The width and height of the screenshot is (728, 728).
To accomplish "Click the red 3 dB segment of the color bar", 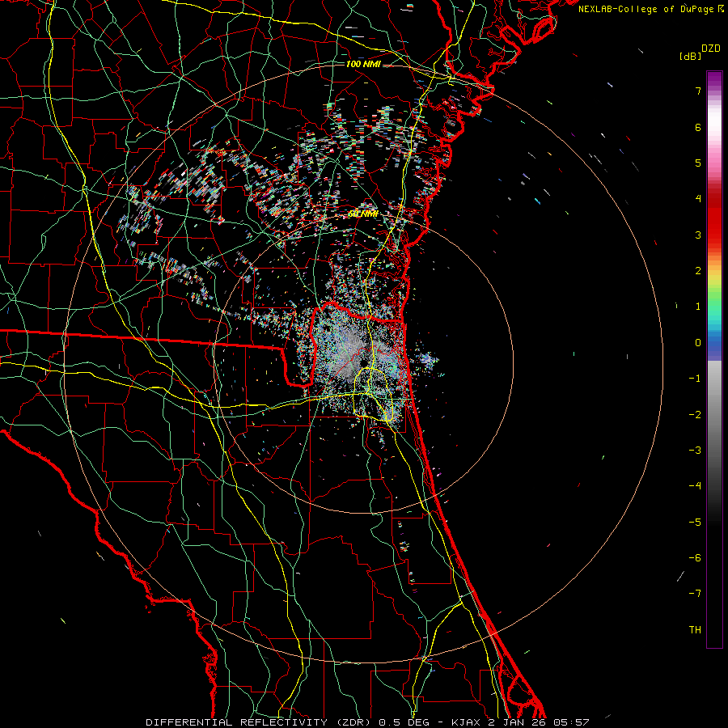I will tap(714, 235).
